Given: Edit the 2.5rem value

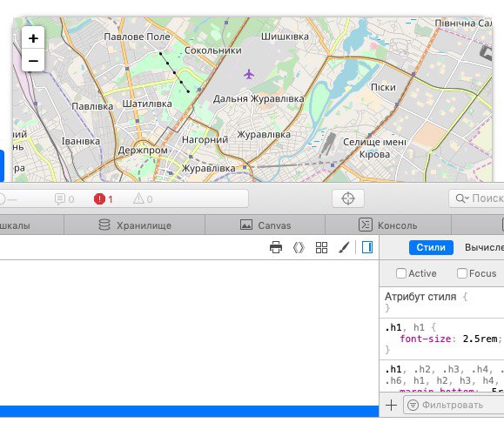Looking at the screenshot, I should click(x=480, y=339).
